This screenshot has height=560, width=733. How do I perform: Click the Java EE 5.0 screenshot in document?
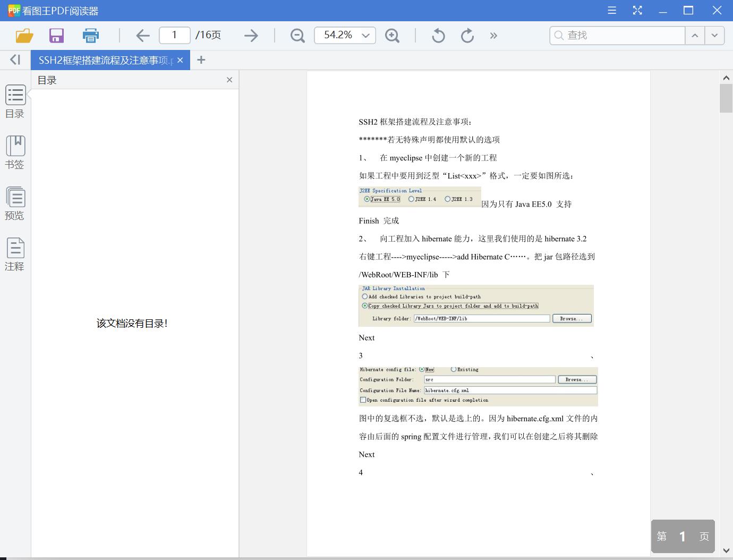(420, 197)
